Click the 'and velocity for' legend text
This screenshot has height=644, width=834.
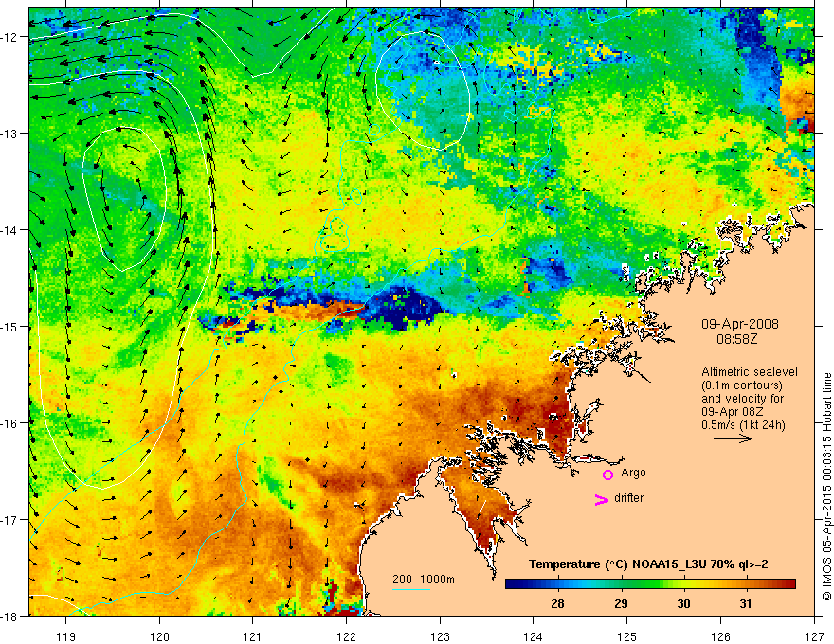point(742,399)
